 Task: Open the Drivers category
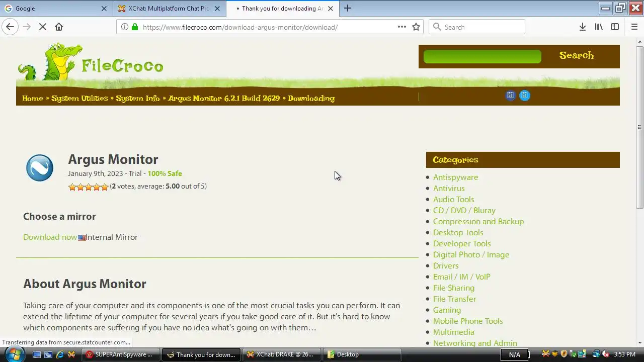coord(446,265)
